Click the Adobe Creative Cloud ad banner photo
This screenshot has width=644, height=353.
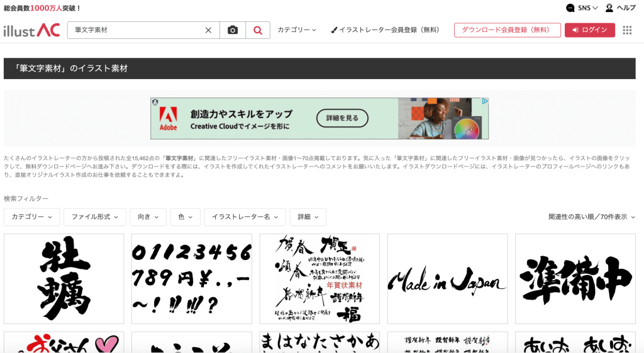[443, 119]
